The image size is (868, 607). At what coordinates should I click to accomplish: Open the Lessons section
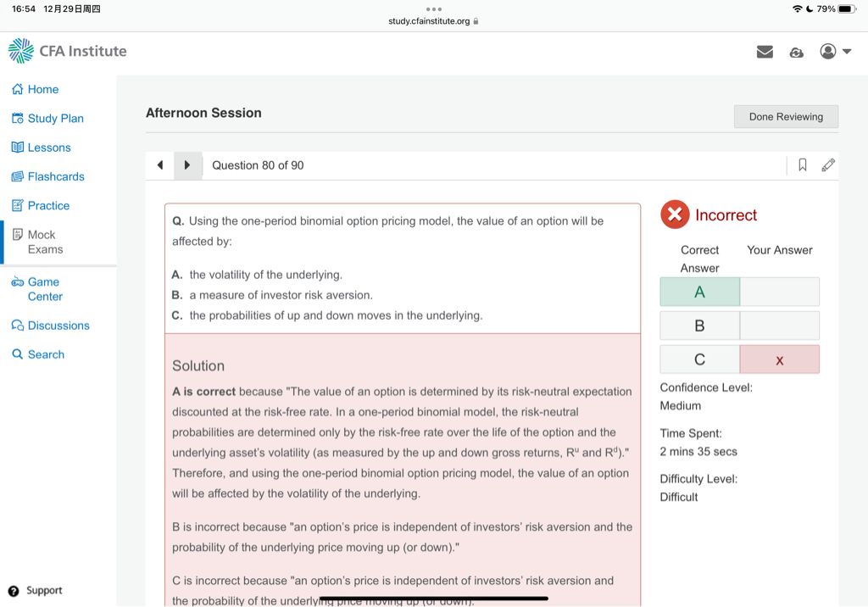(48, 148)
